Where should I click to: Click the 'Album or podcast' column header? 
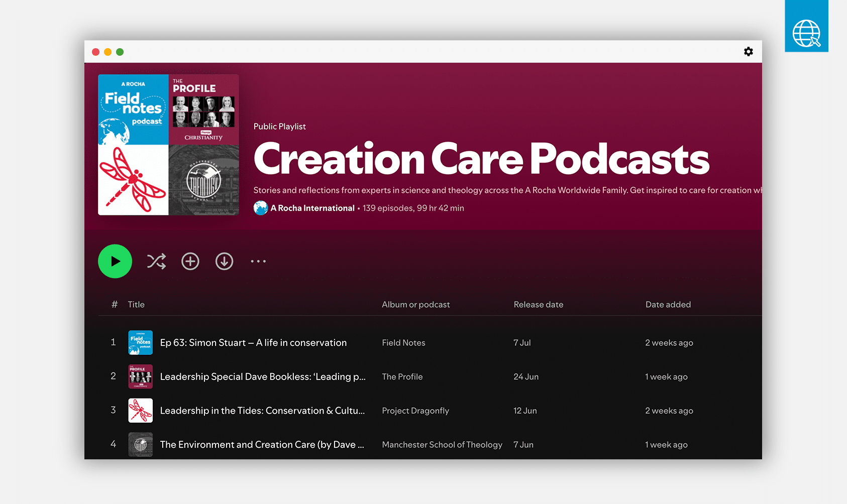[416, 304]
